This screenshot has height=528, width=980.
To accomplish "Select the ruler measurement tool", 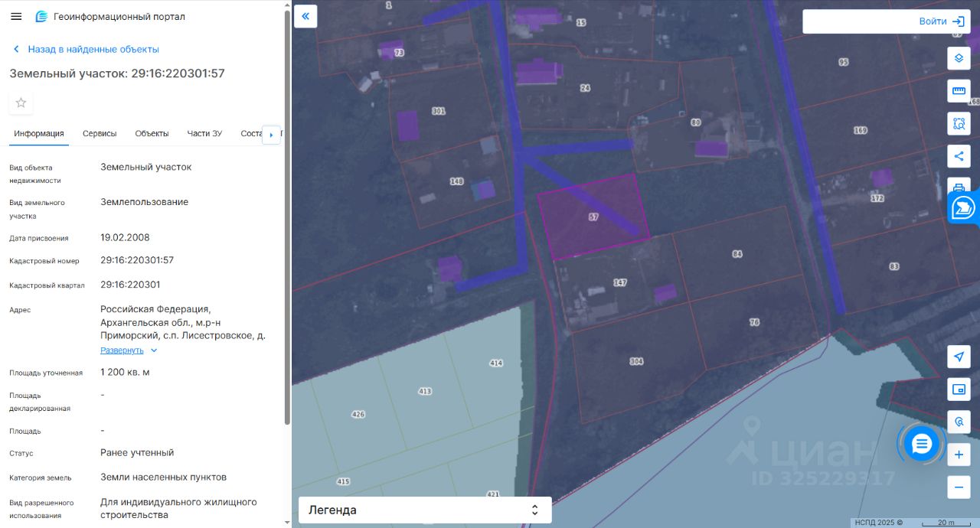I will pos(959,91).
